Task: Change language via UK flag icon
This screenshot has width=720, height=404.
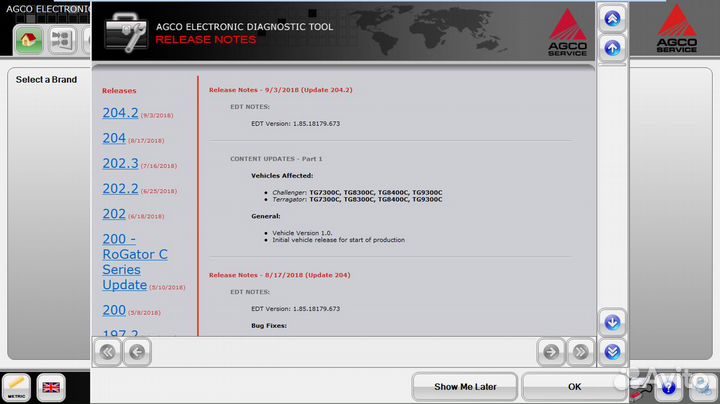Action: pyautogui.click(x=51, y=387)
